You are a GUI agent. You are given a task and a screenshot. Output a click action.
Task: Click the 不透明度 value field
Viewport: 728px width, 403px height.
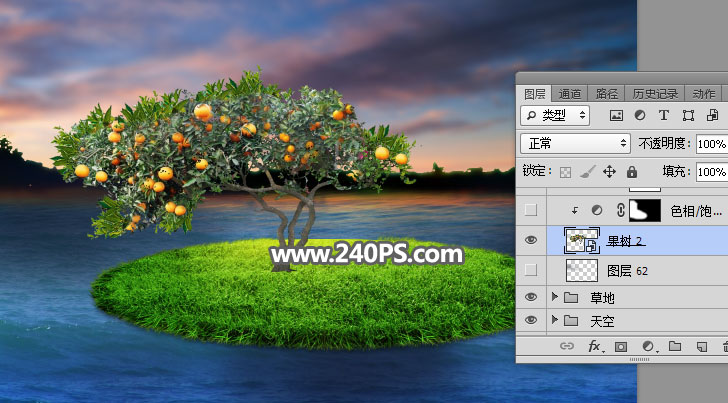point(712,144)
